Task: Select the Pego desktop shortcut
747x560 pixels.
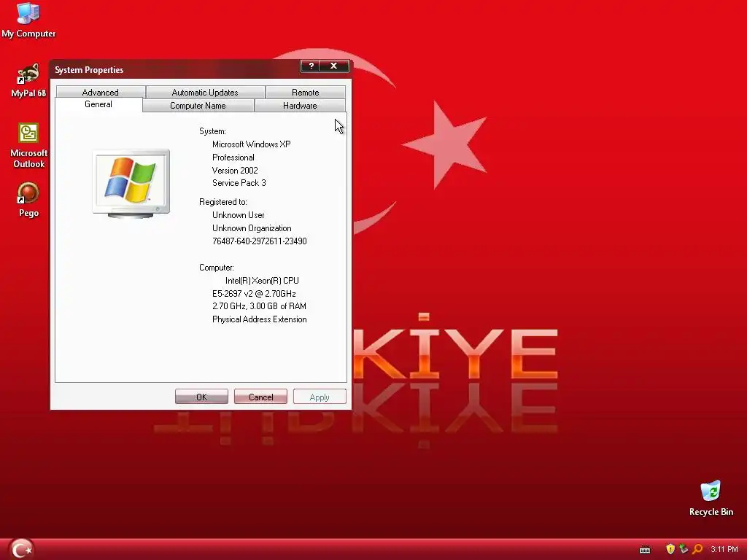Action: (28, 200)
